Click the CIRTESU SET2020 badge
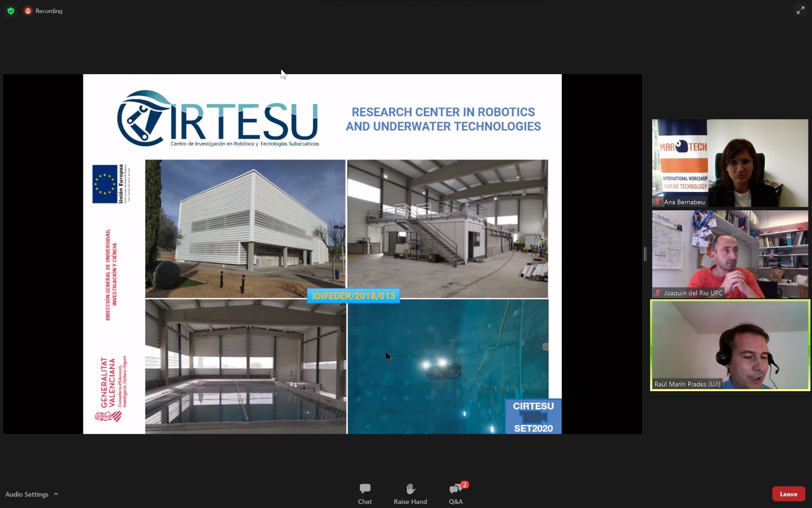The image size is (812, 508). click(x=533, y=417)
